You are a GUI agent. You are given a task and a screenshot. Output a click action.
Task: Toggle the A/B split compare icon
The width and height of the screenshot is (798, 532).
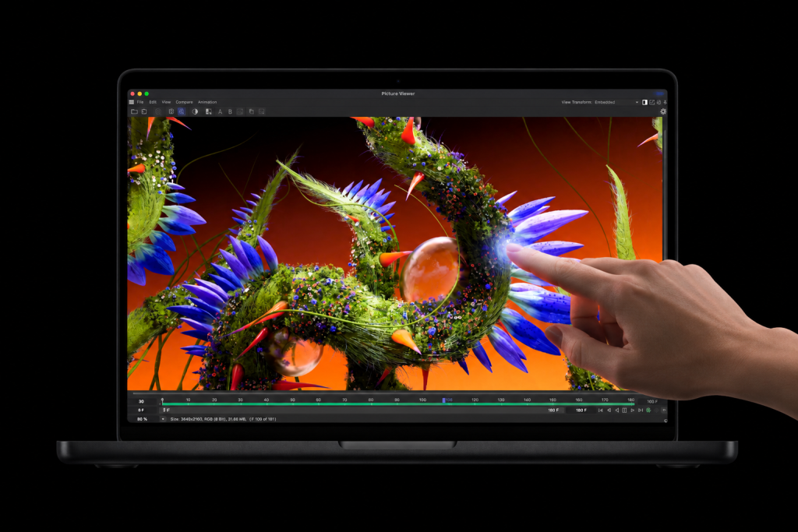click(x=209, y=111)
